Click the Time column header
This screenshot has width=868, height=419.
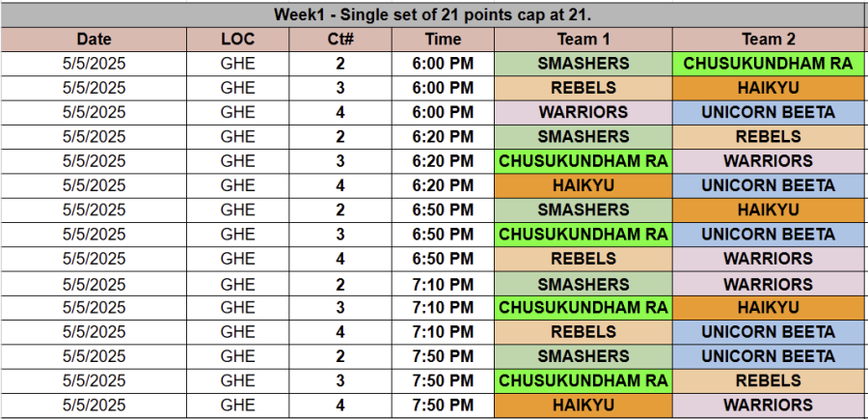pyautogui.click(x=443, y=40)
